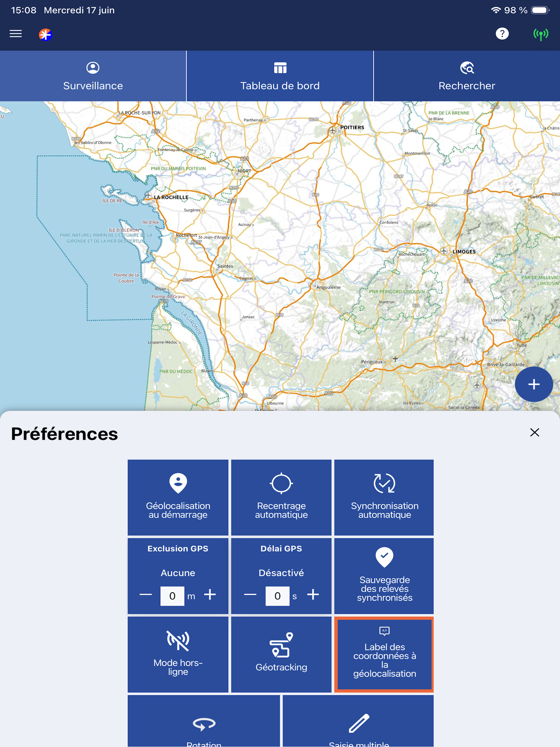Switch to the Surveillance tab
This screenshot has height=747, width=560.
[x=93, y=76]
